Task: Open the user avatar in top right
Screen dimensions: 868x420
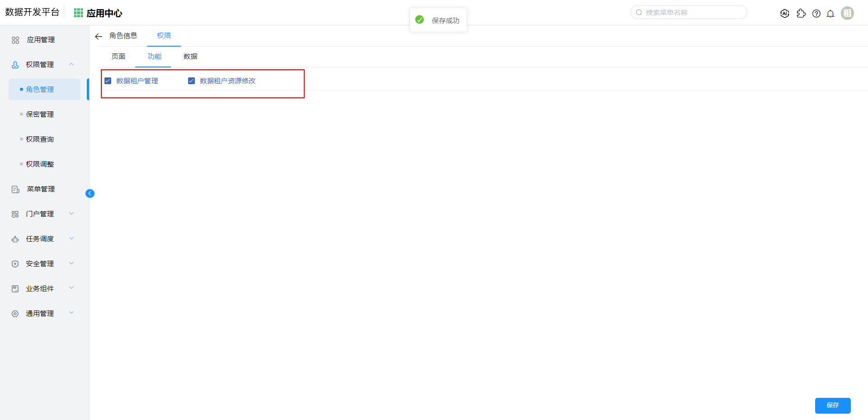Action: [847, 13]
